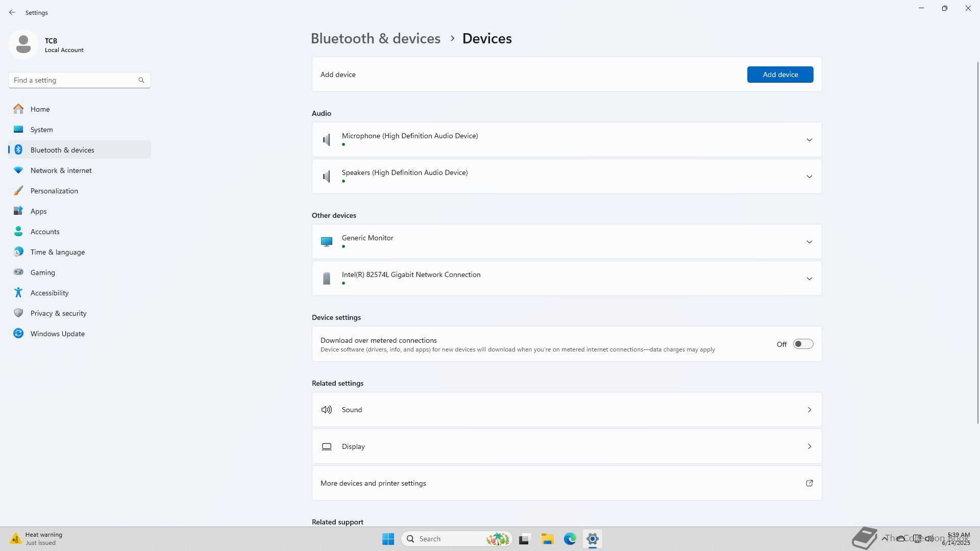
Task: Expand the Generic Monitor chevron
Action: click(x=809, y=242)
